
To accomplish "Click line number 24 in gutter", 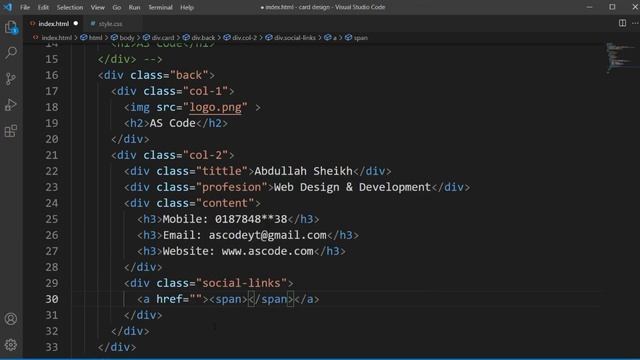I will 51,203.
